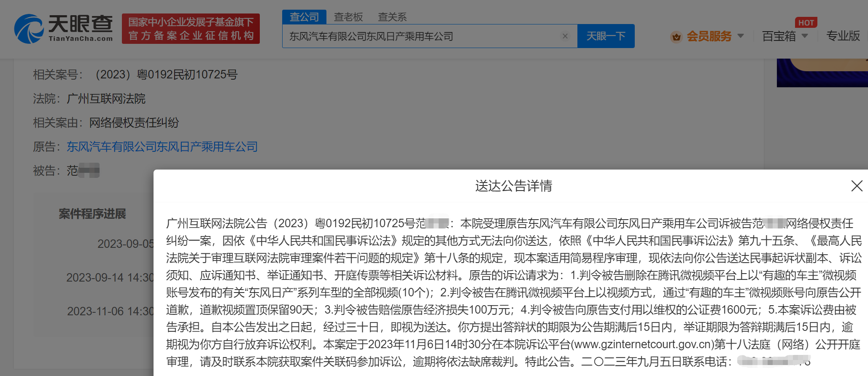
Task: Click the court name 广州互联网法院
Action: (106, 99)
